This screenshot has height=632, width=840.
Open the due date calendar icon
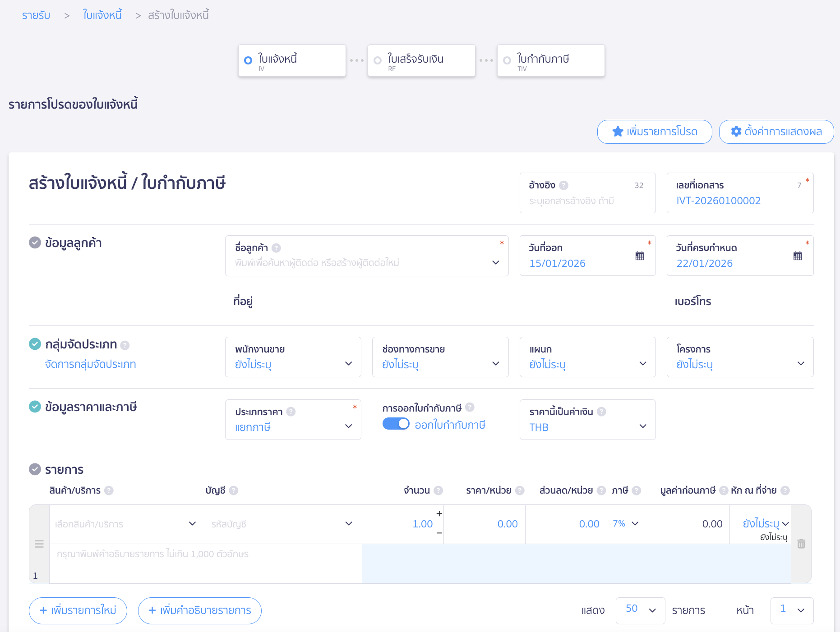click(x=797, y=256)
